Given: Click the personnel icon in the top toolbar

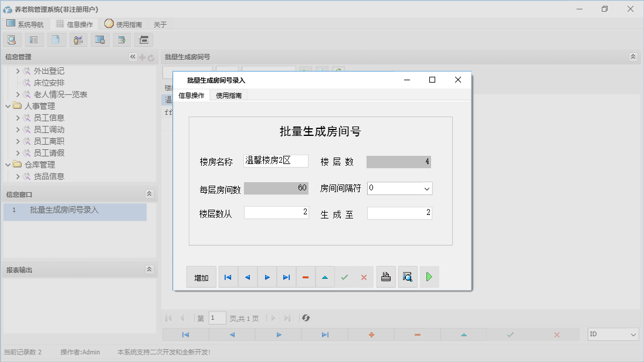Looking at the screenshot, I should tap(78, 39).
